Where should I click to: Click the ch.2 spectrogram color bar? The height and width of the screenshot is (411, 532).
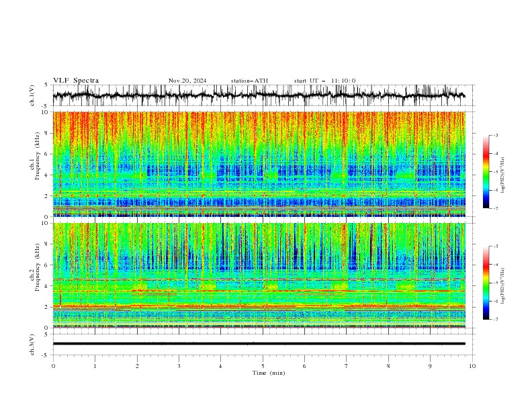(486, 283)
